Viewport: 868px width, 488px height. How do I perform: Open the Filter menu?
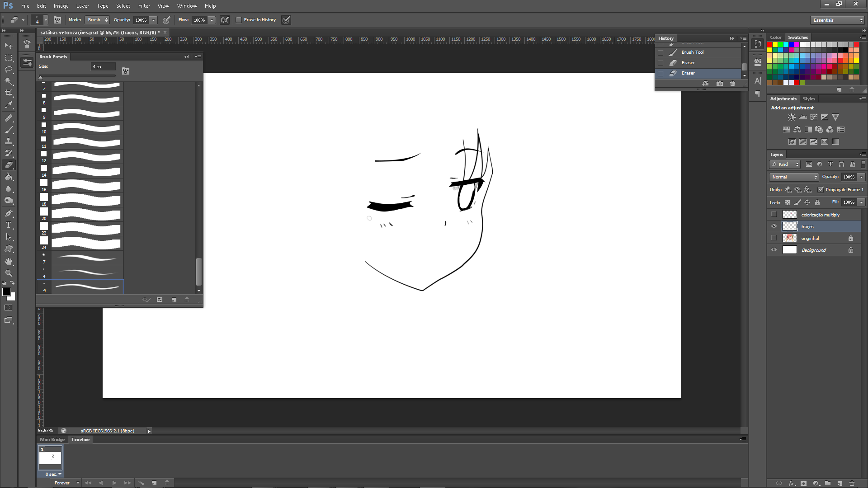click(x=144, y=6)
